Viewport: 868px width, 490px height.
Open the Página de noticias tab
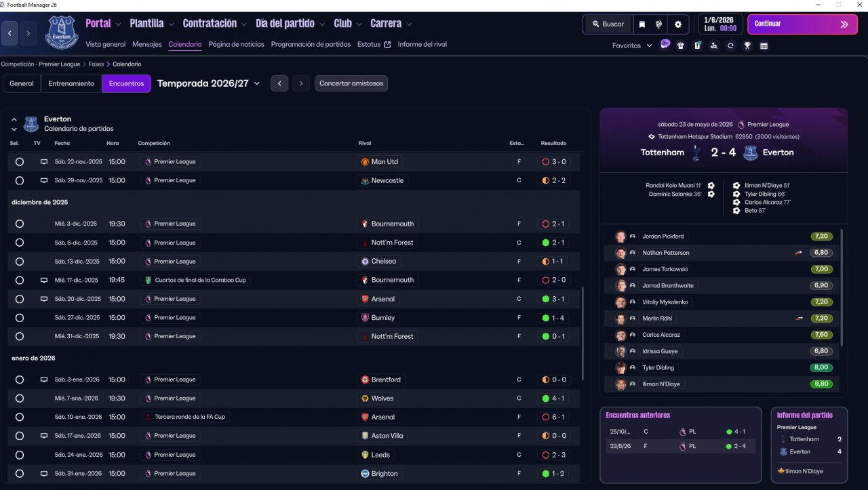237,45
